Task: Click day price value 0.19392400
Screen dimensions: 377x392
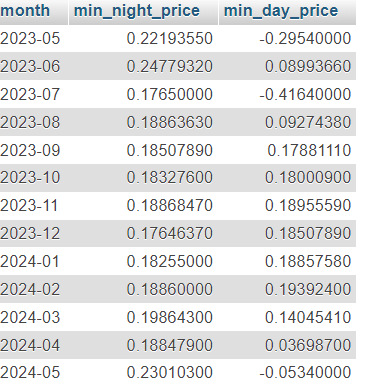Action: (308, 289)
